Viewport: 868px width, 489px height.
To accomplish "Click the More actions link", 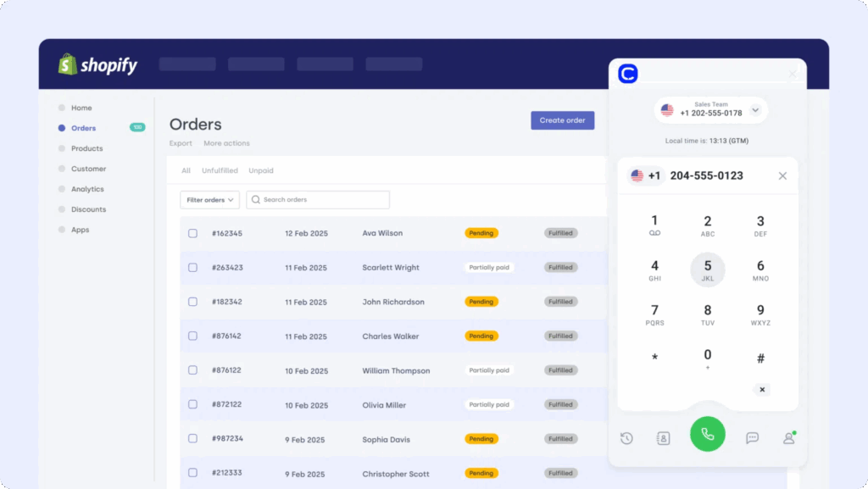I will tap(226, 143).
